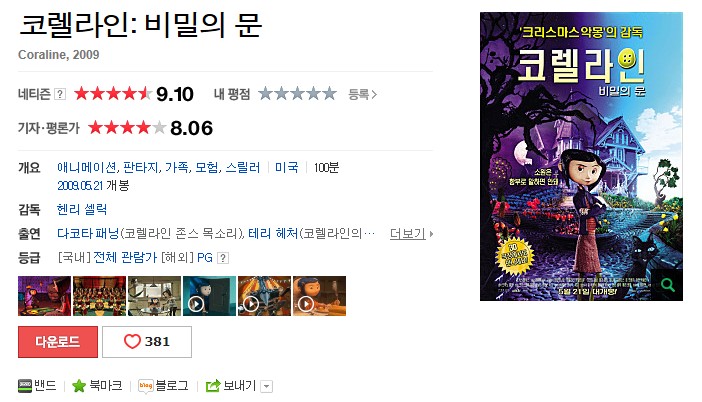Open the first still image thumbnail
The width and height of the screenshot is (702, 402).
(44, 296)
